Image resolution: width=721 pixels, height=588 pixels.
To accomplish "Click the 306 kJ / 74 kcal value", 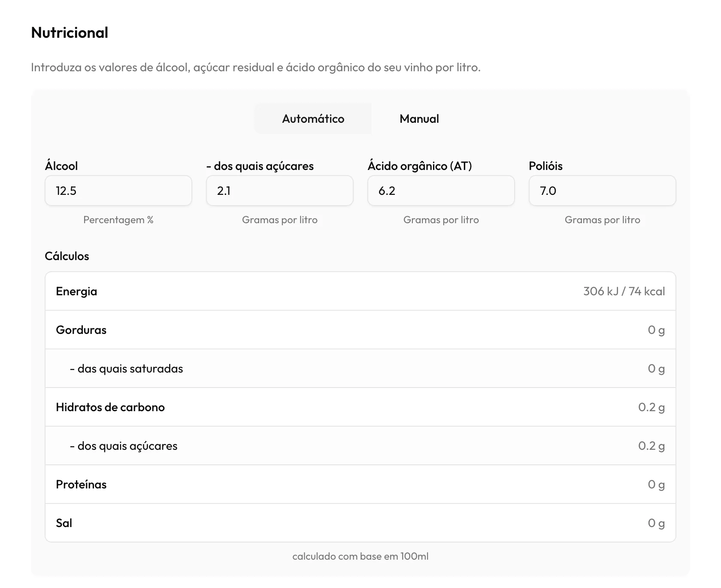I will coord(624,291).
